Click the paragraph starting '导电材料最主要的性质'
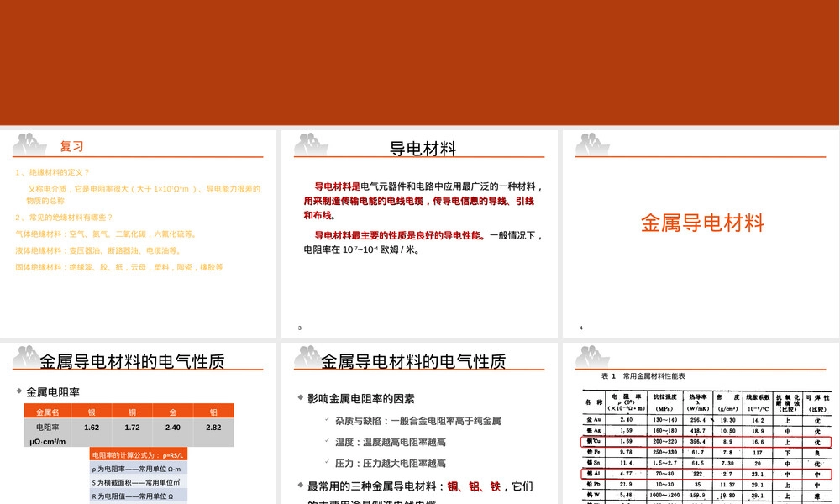 423,242
